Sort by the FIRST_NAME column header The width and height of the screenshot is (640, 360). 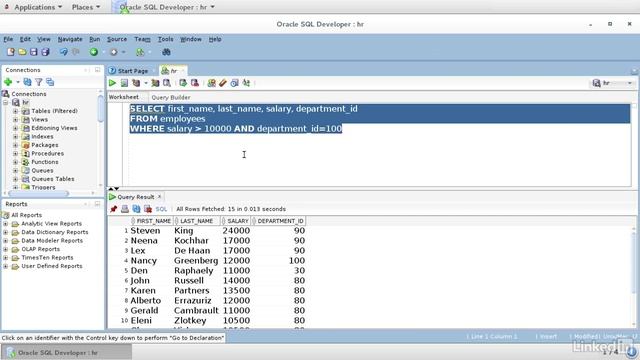tap(151, 221)
